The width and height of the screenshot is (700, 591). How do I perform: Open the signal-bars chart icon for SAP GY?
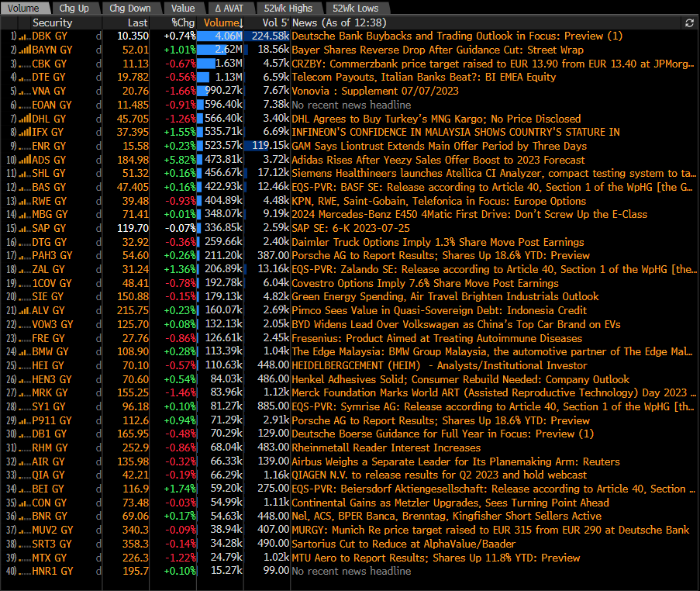coord(25,229)
